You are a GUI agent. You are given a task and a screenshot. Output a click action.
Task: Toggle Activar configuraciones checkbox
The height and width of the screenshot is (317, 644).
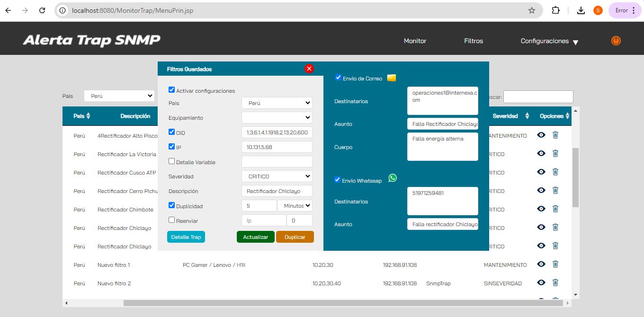[x=171, y=89]
